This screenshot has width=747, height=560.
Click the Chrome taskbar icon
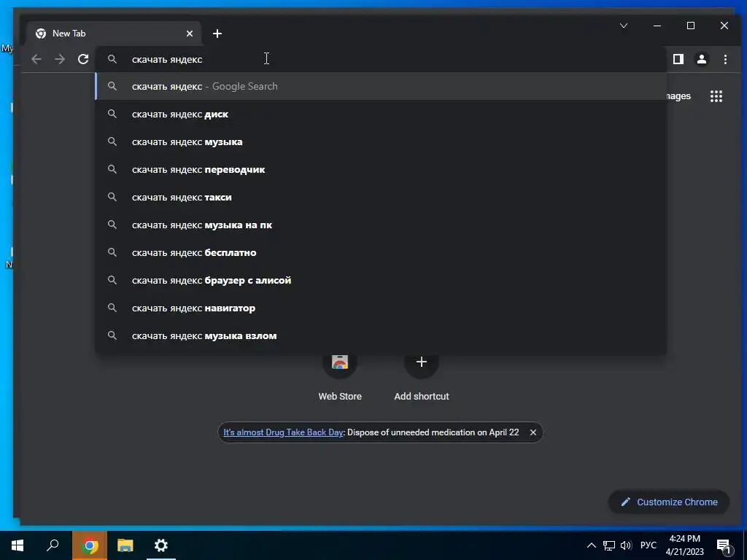pos(90,545)
